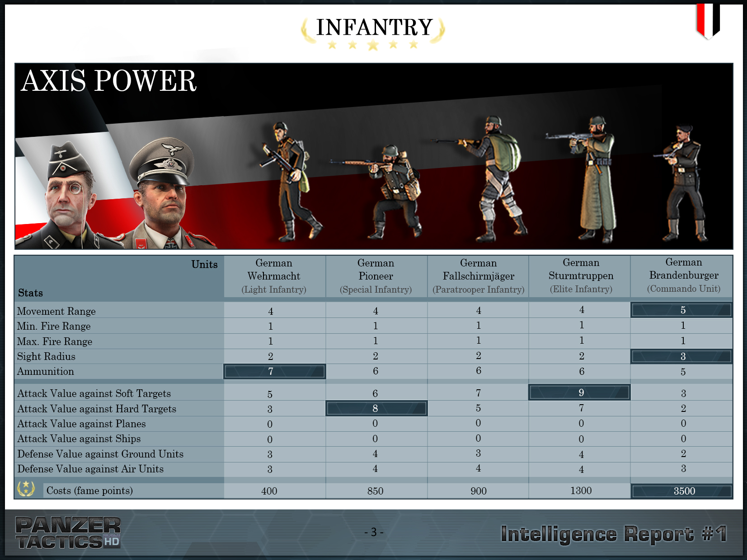Click the Units label in table header
The height and width of the screenshot is (560, 747).
click(x=204, y=264)
